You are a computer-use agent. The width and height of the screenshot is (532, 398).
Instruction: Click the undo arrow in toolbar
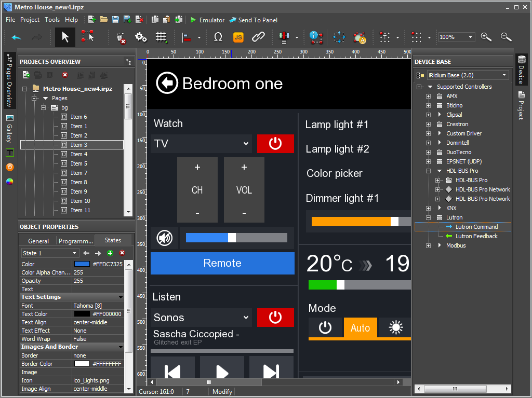[x=17, y=37]
